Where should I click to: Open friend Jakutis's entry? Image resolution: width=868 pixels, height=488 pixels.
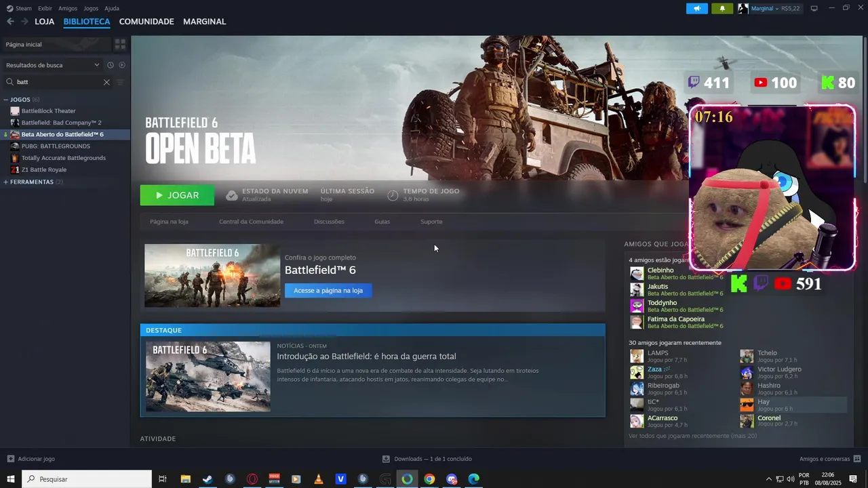click(678, 289)
